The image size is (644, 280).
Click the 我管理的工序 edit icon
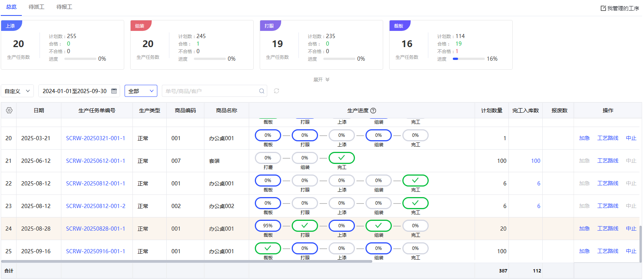pos(603,8)
